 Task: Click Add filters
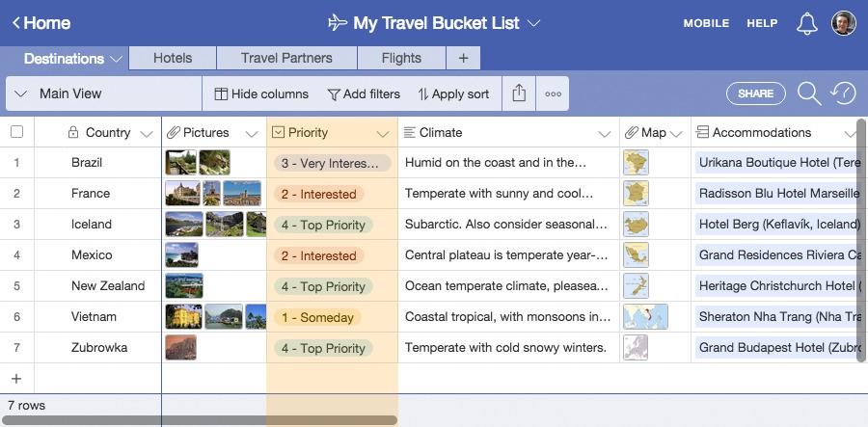click(364, 94)
